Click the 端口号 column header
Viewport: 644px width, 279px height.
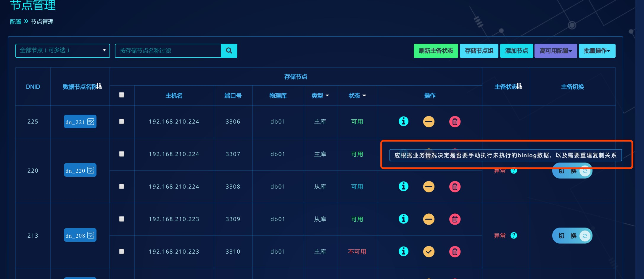point(233,95)
